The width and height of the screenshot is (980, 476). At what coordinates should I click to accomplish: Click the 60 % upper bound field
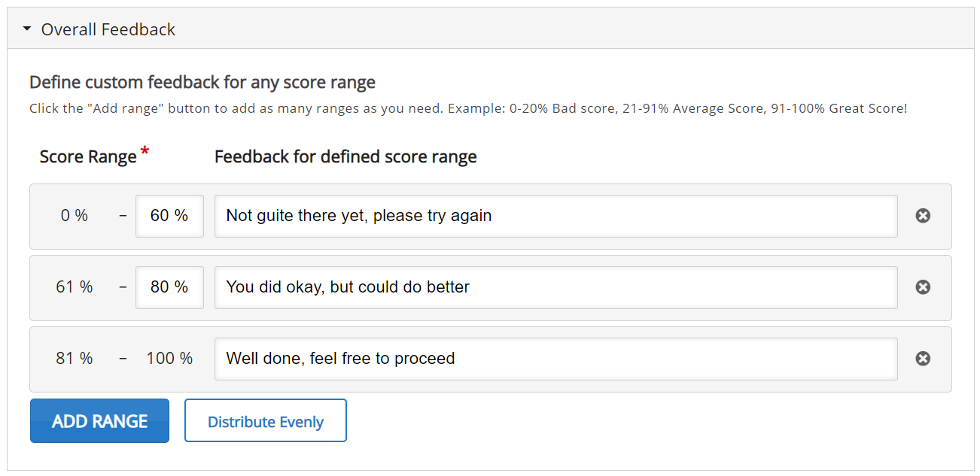point(169,216)
